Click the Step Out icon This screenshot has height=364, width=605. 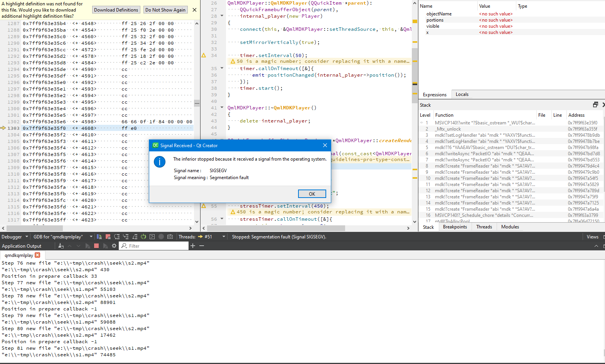pos(135,237)
